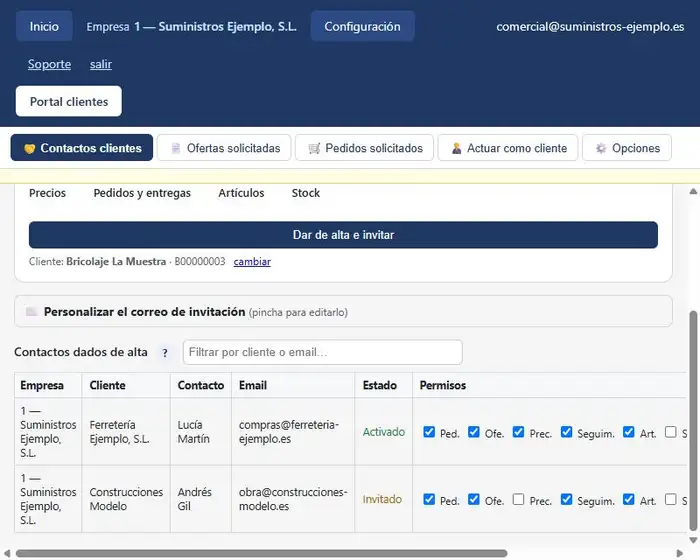Uncheck Ped. for Construcciones Modelo
700x560 pixels.
click(x=429, y=499)
